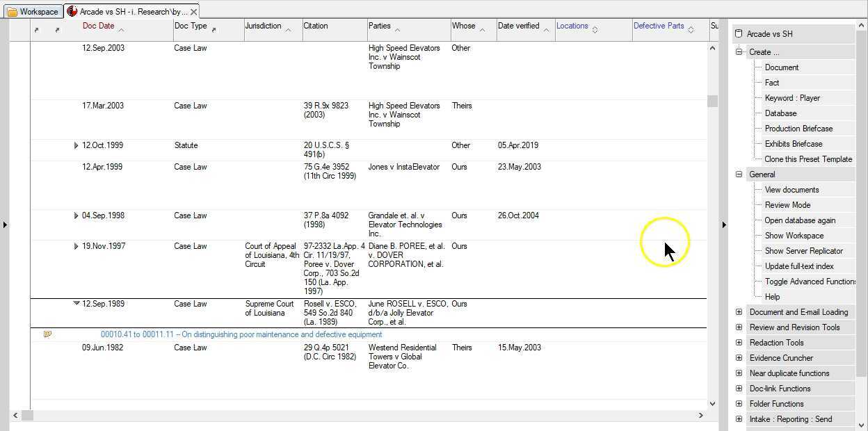The height and width of the screenshot is (431, 868).
Task: Expand Doc-link Functions group
Action: (739, 389)
